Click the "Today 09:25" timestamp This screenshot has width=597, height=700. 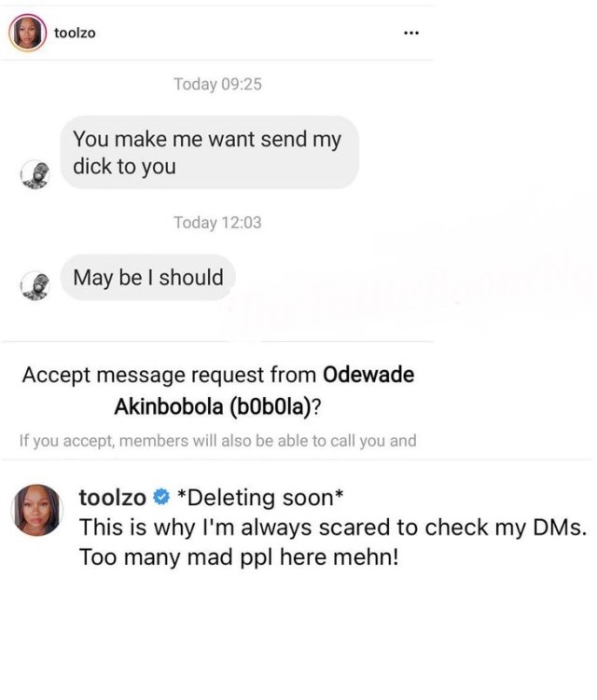coord(217,85)
